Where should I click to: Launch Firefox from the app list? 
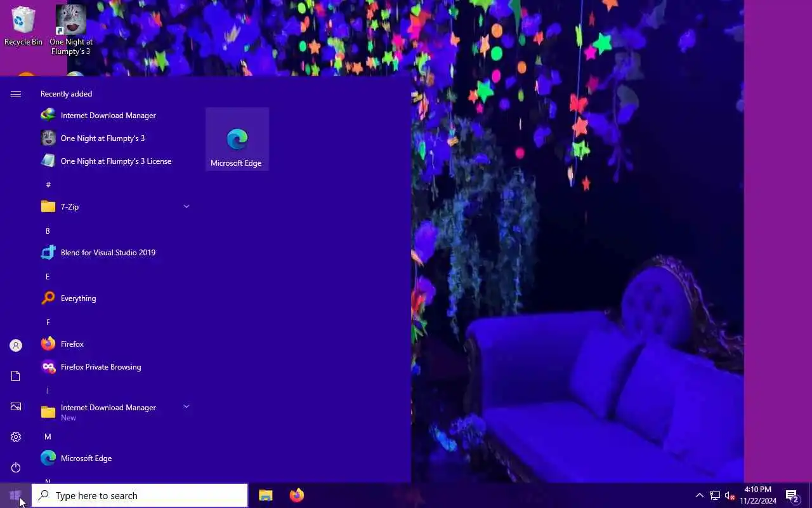click(x=115, y=344)
